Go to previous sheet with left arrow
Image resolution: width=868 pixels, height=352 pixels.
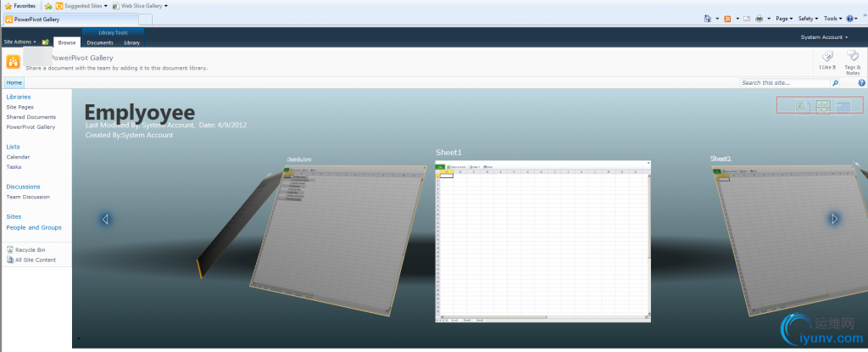pyautogui.click(x=105, y=220)
